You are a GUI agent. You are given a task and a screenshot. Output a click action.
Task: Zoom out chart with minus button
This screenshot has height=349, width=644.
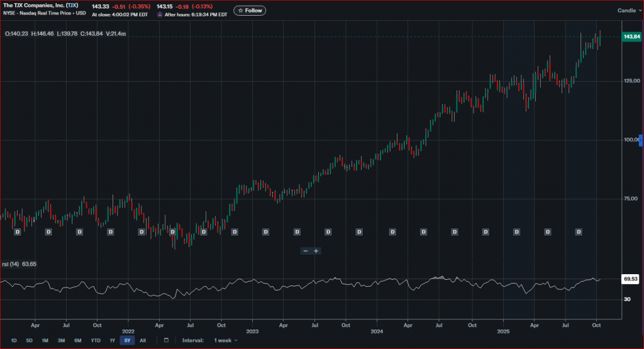(x=306, y=251)
